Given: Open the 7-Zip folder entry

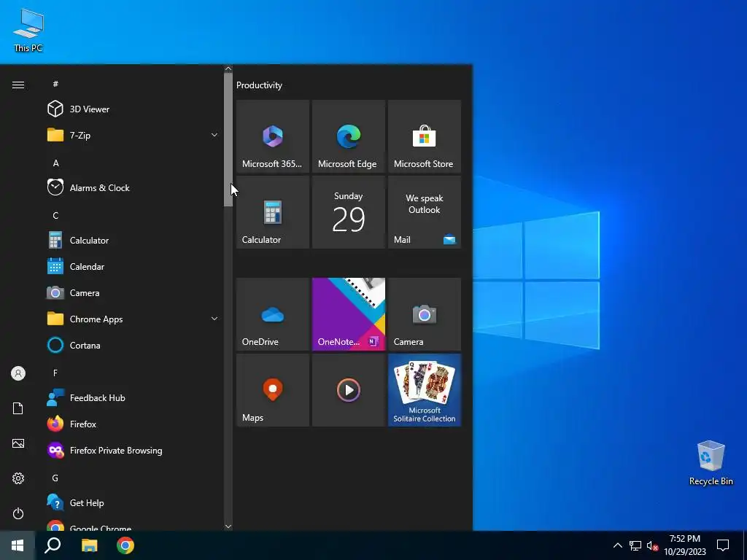Looking at the screenshot, I should [x=133, y=135].
